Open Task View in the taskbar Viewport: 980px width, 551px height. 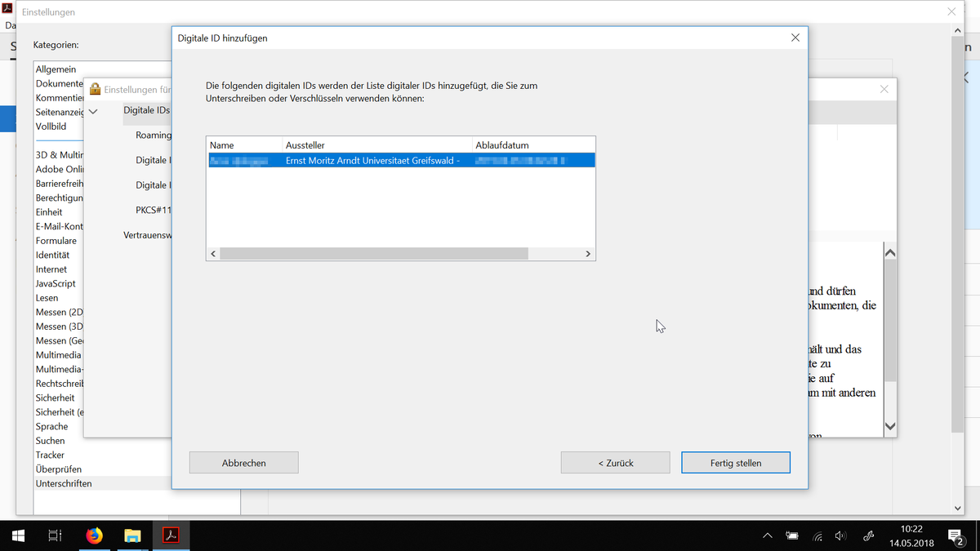(55, 535)
